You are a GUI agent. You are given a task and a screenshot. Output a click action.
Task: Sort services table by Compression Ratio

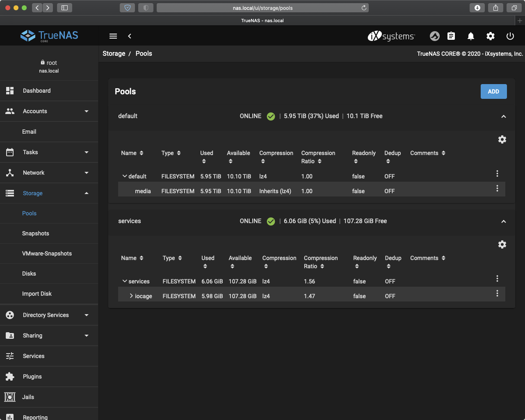click(x=321, y=262)
